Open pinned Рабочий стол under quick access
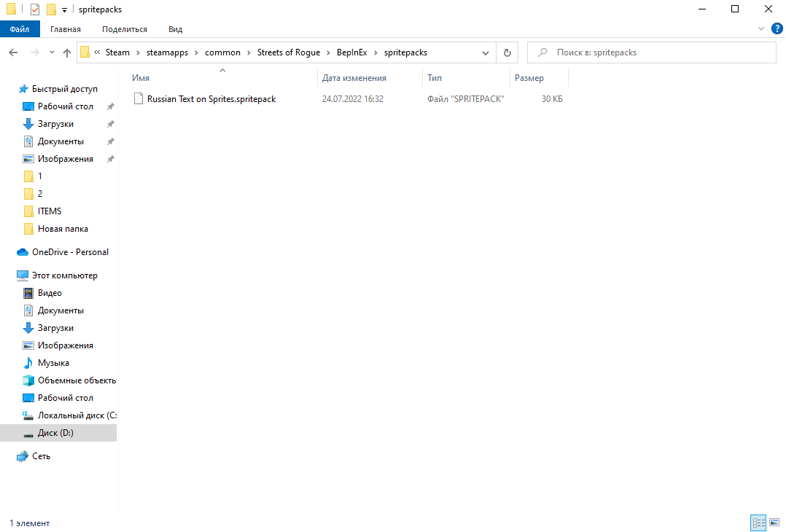This screenshot has width=786, height=532. (65, 106)
